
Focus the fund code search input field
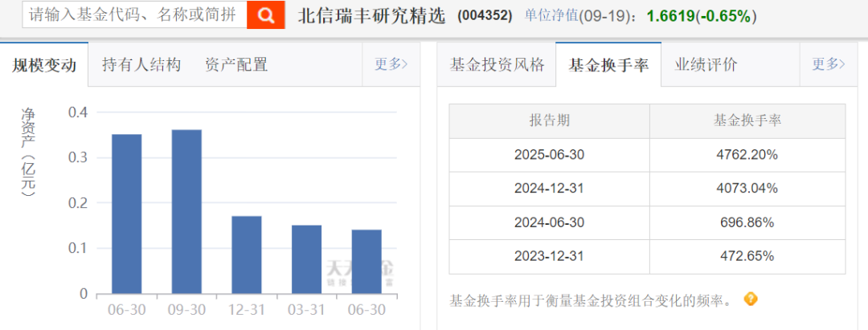tap(134, 15)
